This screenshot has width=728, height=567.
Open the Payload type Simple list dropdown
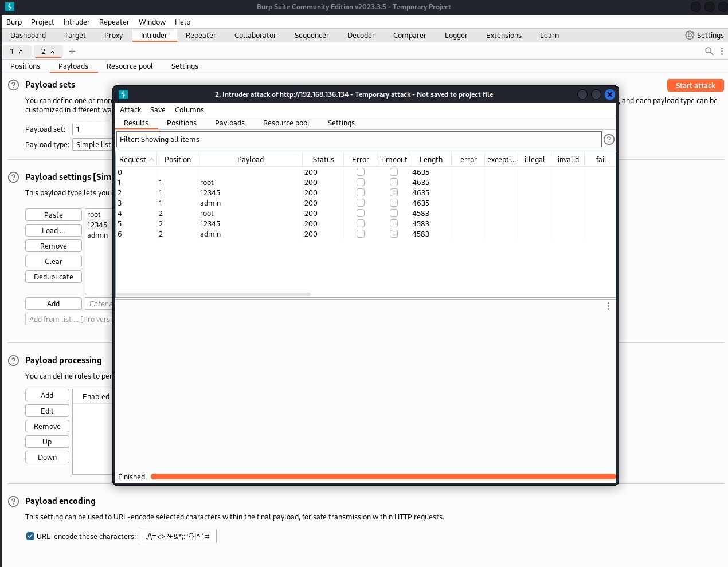[x=93, y=145]
